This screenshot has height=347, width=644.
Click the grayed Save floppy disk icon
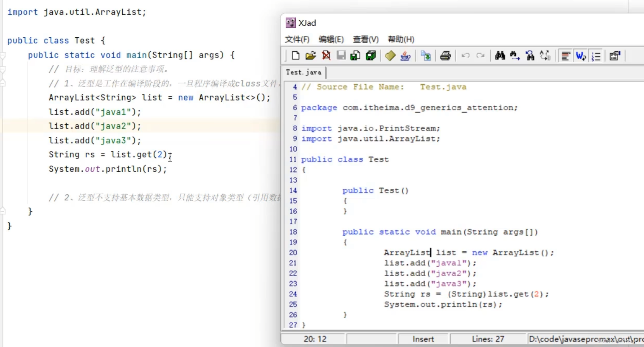tap(341, 56)
